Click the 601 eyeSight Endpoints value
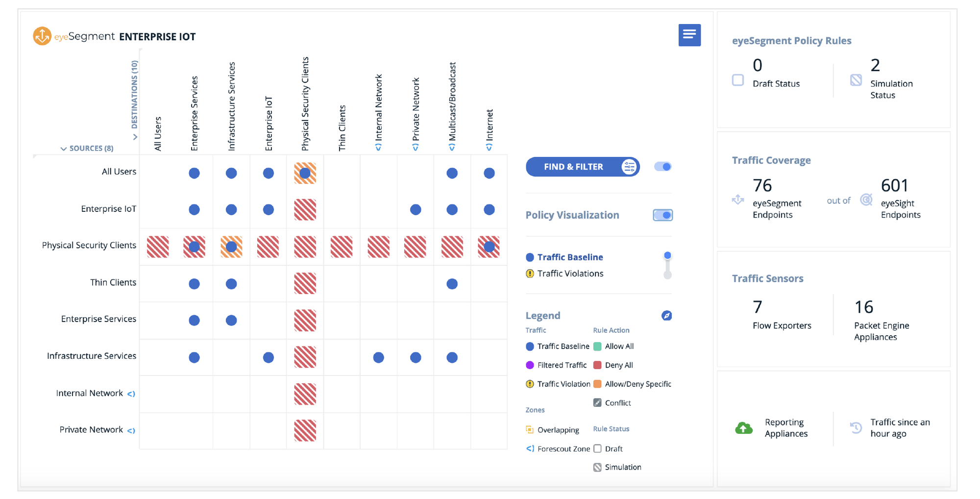980x499 pixels. pos(895,186)
